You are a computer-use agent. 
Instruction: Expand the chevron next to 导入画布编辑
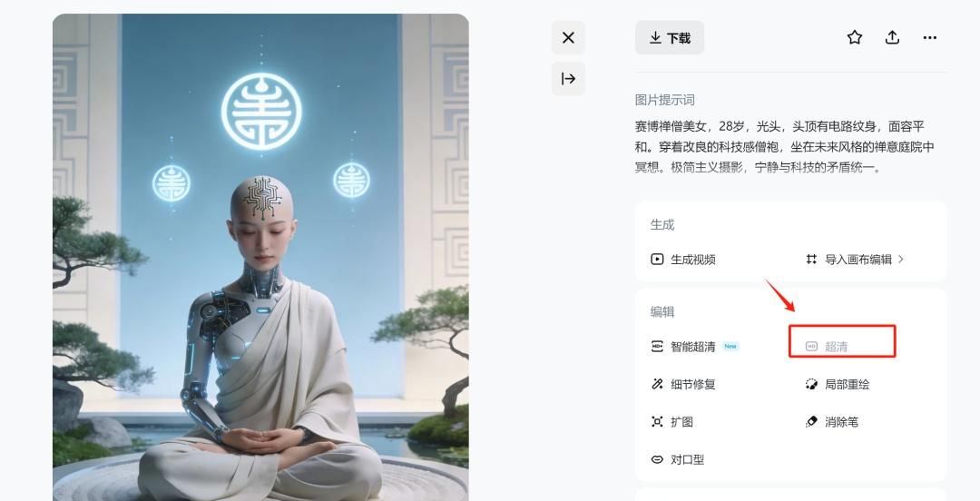901,259
